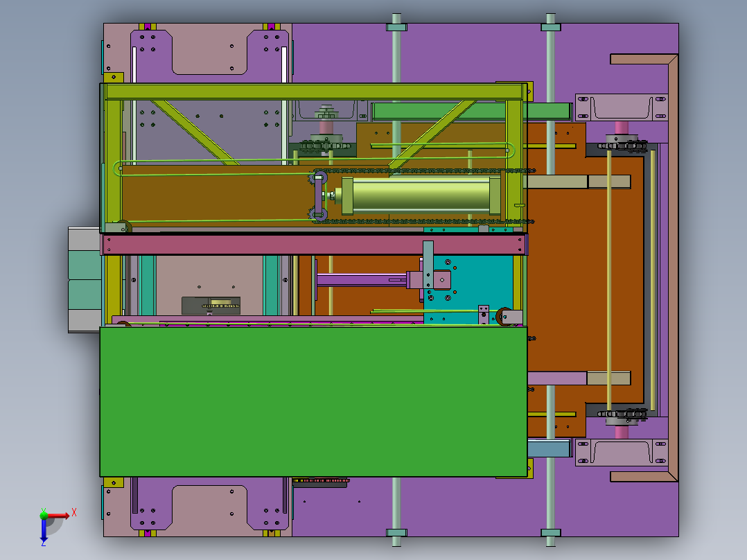Select the blue-grey block at lower right

549,448
